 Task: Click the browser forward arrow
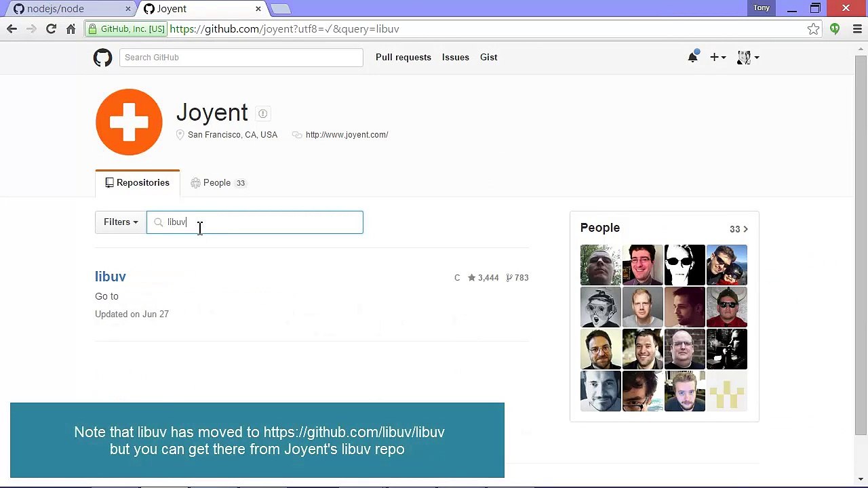(31, 29)
